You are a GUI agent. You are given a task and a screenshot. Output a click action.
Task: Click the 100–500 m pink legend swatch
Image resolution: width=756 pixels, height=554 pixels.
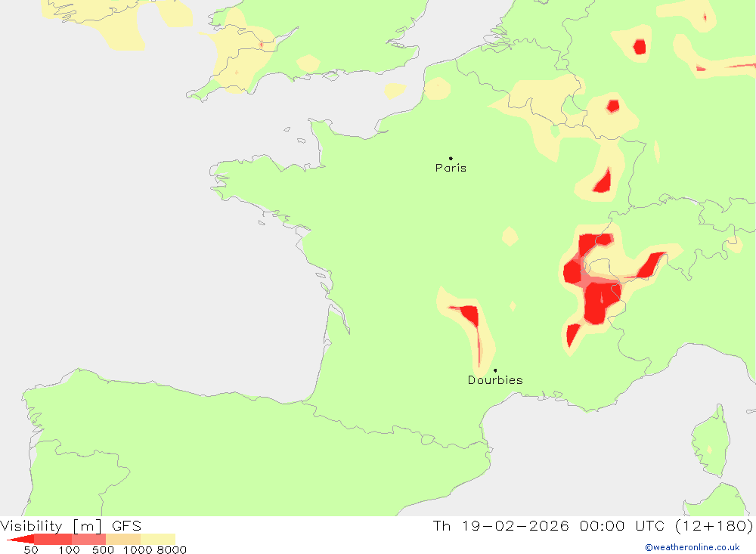tap(88, 539)
